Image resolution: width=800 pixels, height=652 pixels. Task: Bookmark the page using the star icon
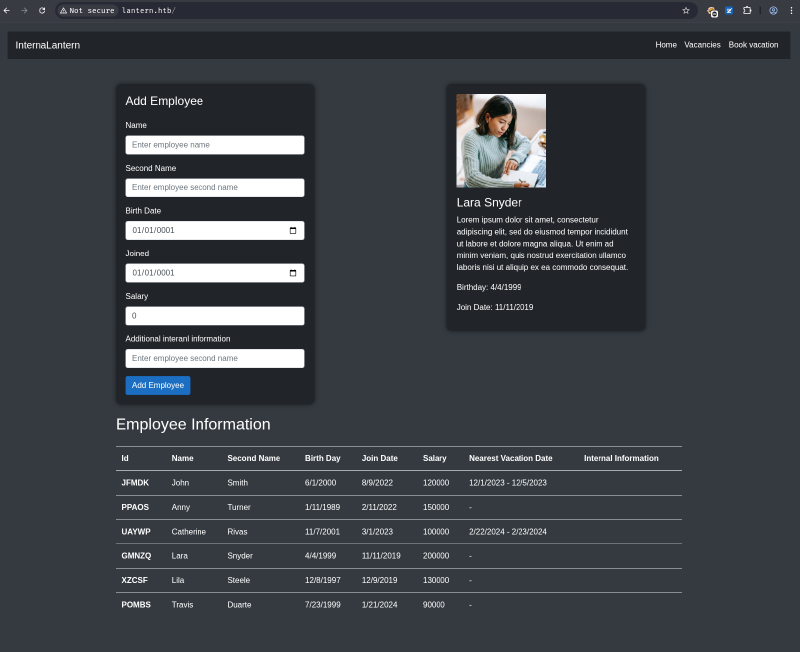(686, 11)
